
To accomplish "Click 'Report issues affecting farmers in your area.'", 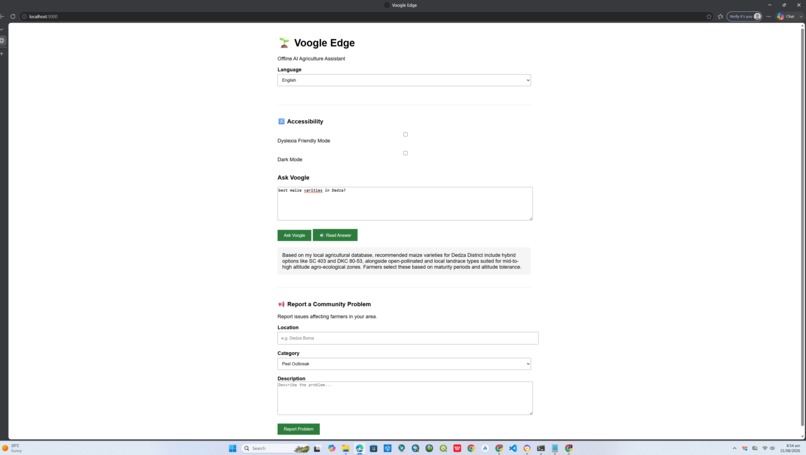I will click(x=327, y=317).
